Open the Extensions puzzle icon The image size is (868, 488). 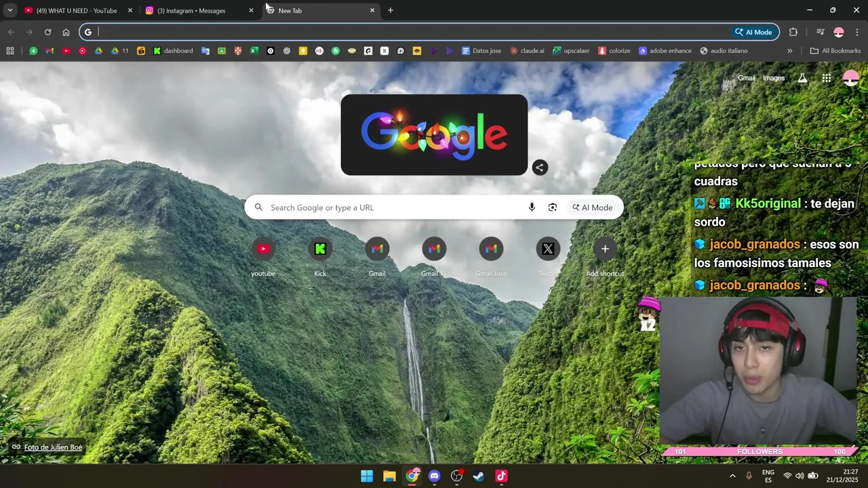click(793, 32)
